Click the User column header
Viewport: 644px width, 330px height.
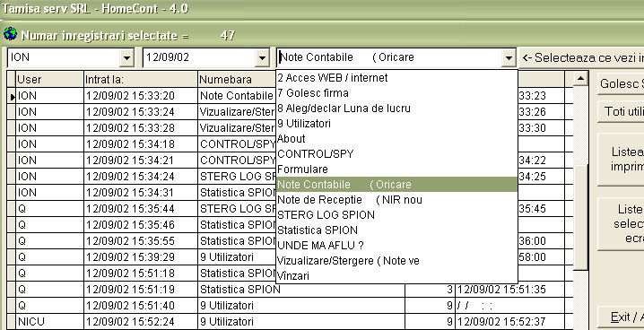(x=49, y=79)
